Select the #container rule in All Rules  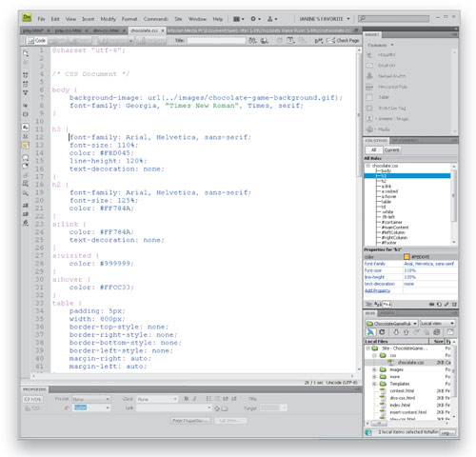[x=391, y=222]
